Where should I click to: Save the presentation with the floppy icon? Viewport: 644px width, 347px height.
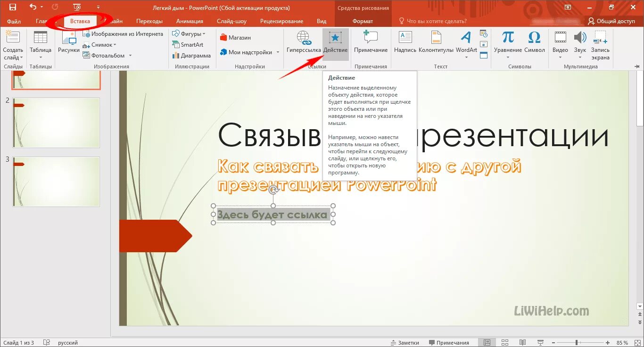coord(13,7)
